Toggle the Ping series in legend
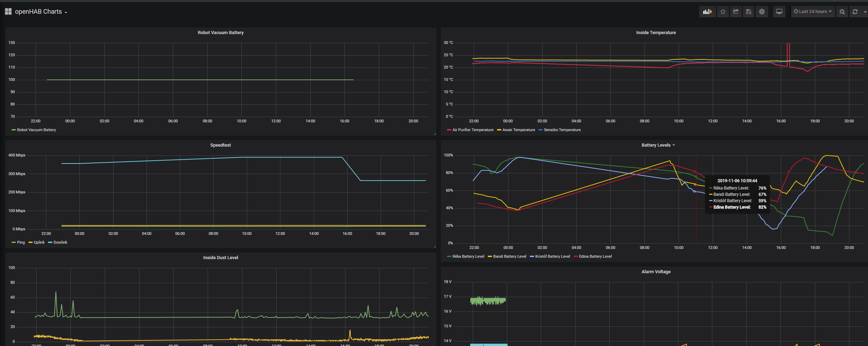 click(21, 242)
